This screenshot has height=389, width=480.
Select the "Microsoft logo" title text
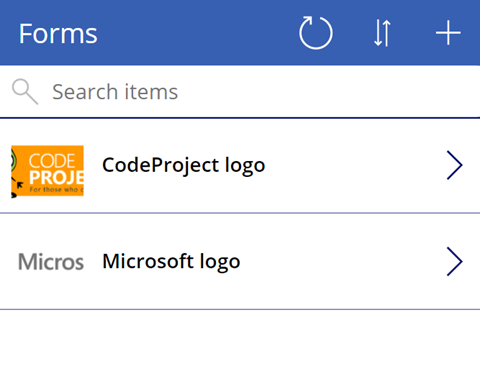(x=171, y=262)
